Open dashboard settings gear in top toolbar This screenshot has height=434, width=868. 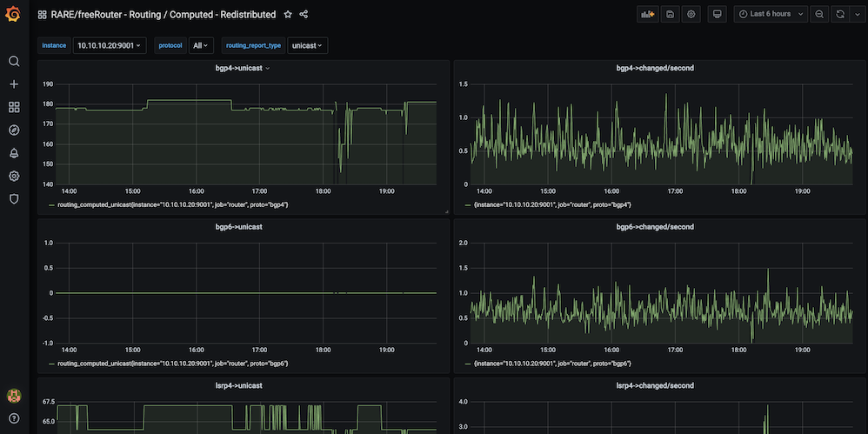coord(691,15)
